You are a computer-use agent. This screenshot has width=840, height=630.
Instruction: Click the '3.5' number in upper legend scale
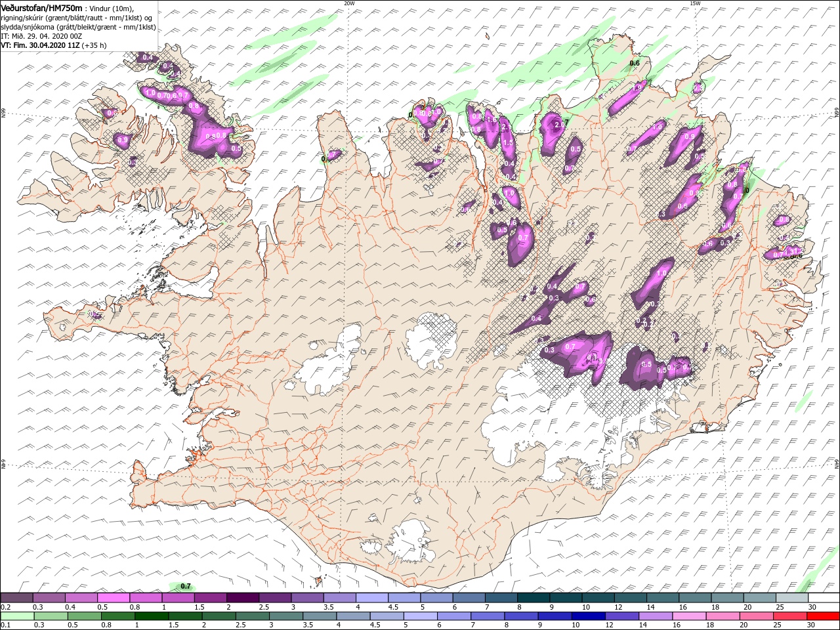[x=328, y=607]
